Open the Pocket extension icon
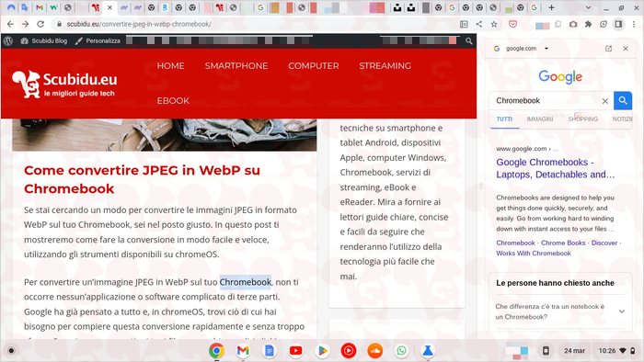Image resolution: width=644 pixels, height=362 pixels. pyautogui.click(x=512, y=24)
